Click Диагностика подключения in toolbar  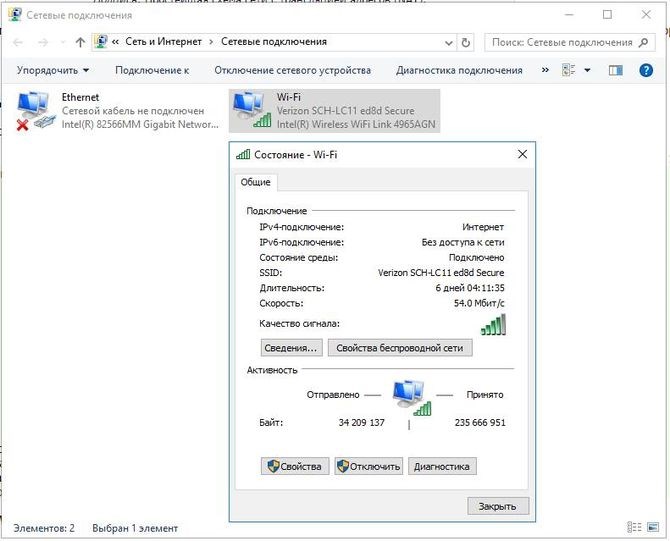coord(459,70)
